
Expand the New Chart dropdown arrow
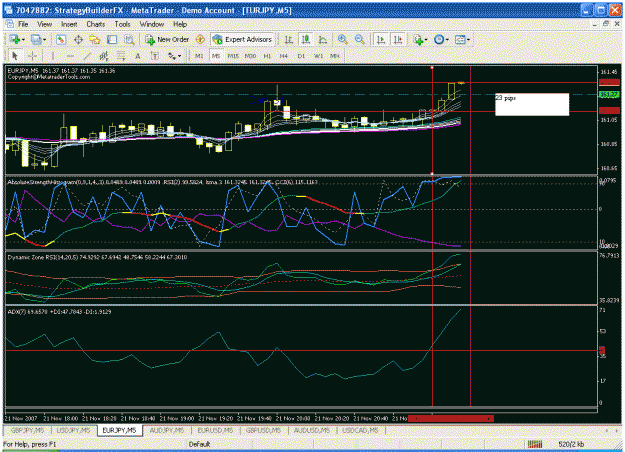pyautogui.click(x=23, y=40)
